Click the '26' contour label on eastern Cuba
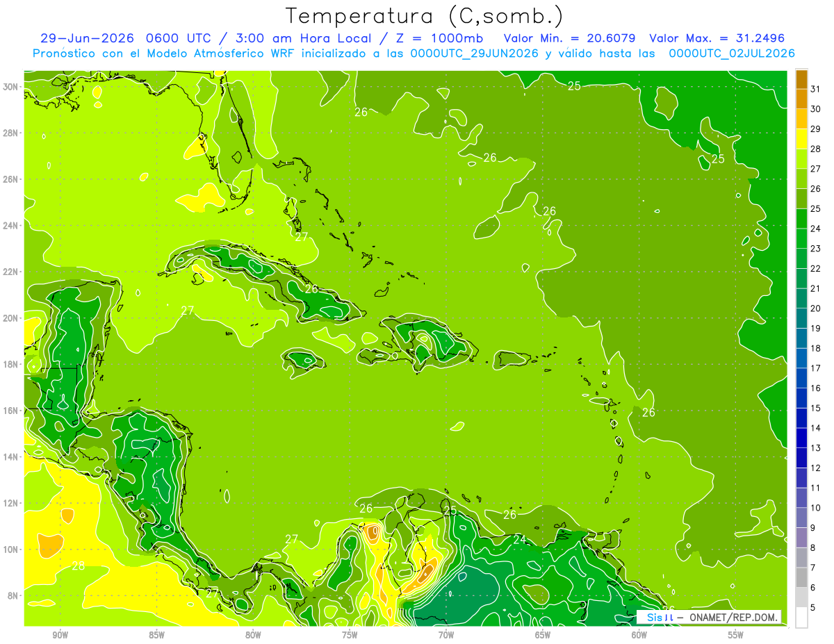This screenshot has height=644, width=834. tap(311, 289)
